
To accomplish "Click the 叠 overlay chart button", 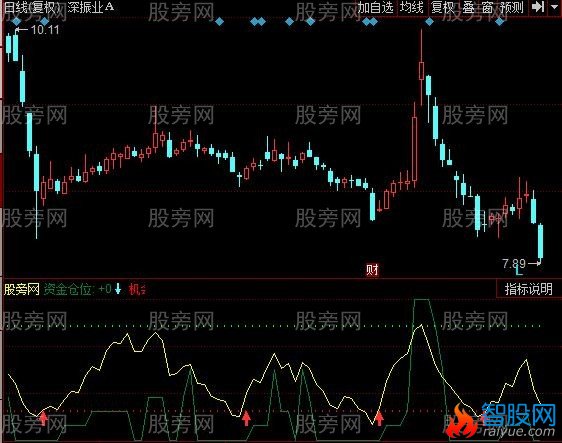I will tap(468, 8).
